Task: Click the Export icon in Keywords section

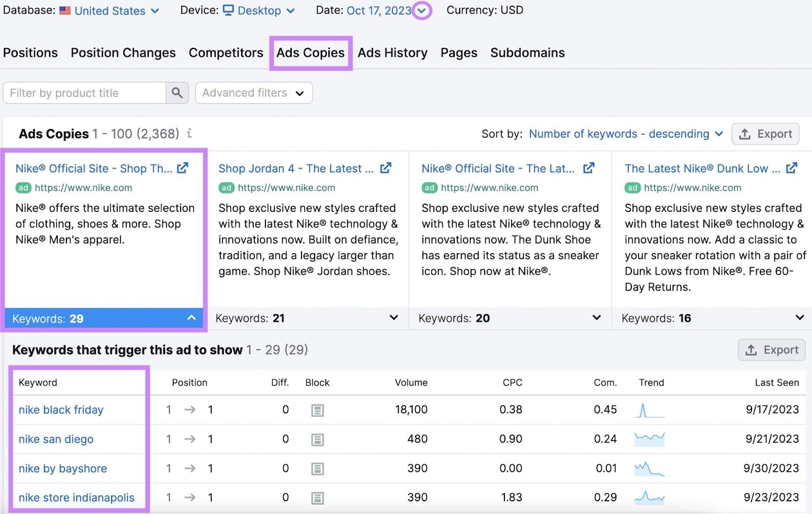Action: click(x=771, y=349)
